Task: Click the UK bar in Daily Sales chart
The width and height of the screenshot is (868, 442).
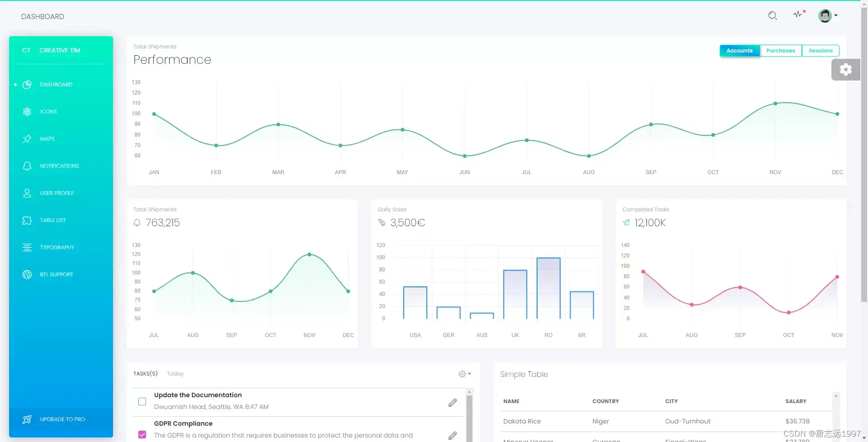Action: pyautogui.click(x=515, y=295)
